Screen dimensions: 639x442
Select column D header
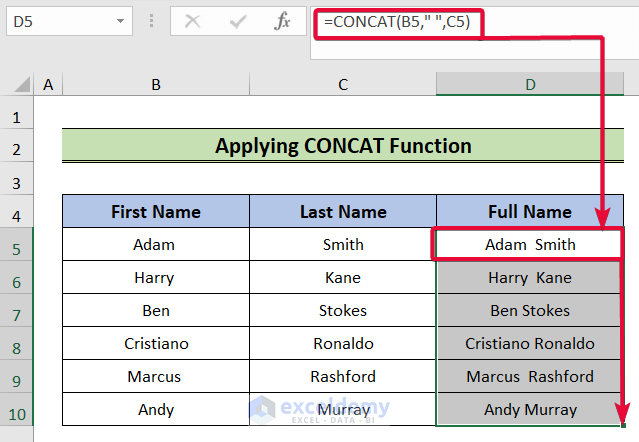point(529,86)
